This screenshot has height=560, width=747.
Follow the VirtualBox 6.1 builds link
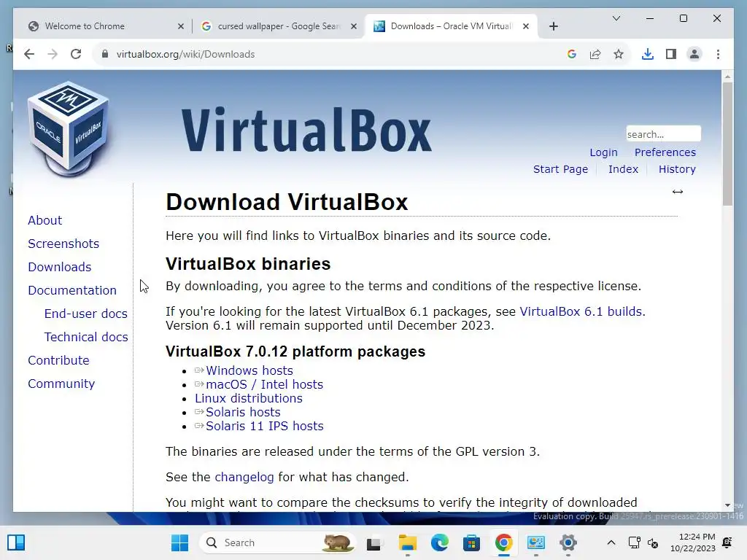[581, 311]
